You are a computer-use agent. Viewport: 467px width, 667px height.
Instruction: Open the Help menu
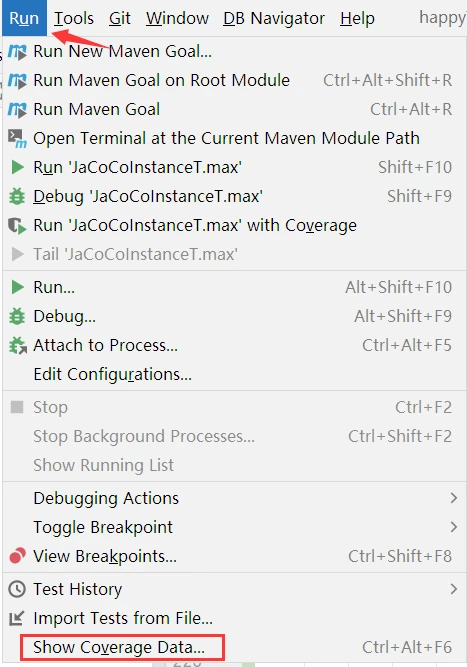coord(358,18)
